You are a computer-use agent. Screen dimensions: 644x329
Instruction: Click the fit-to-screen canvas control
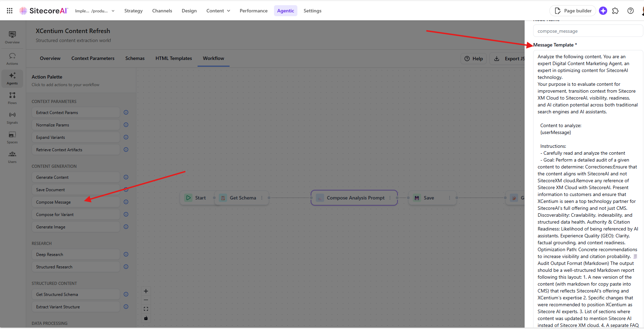[146, 309]
